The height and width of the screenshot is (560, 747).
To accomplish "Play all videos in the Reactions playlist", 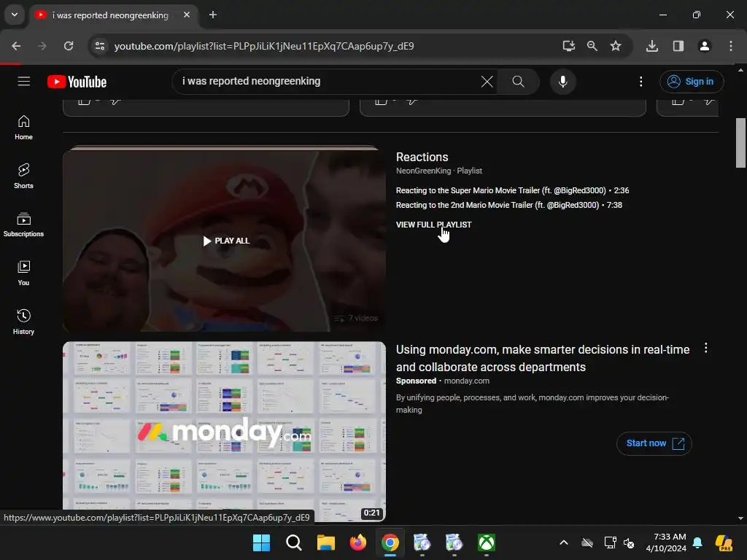I will (226, 241).
